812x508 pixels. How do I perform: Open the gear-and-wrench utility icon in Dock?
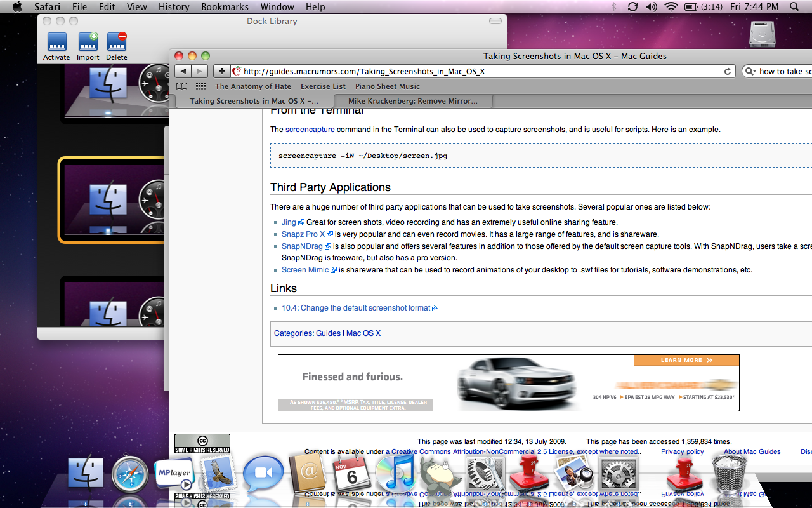click(485, 474)
